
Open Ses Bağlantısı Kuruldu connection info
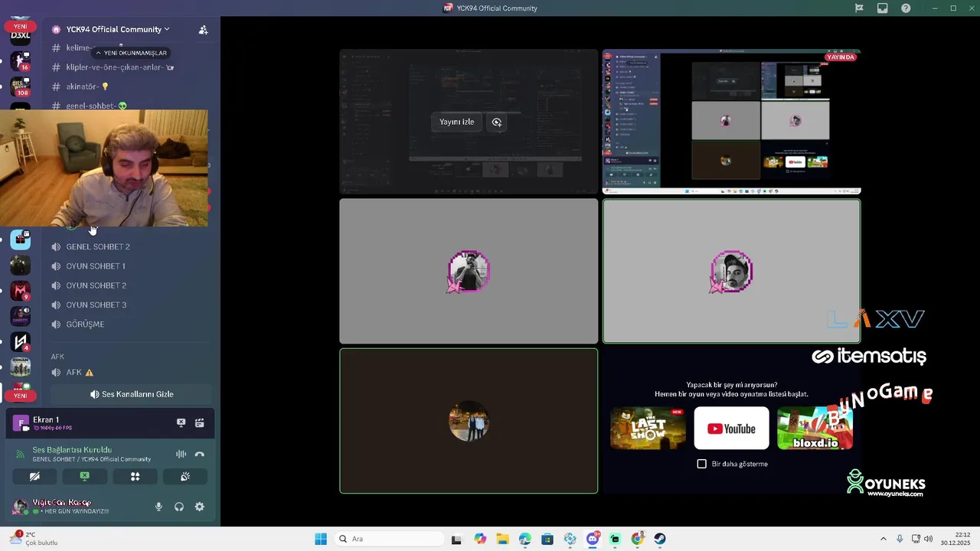click(x=72, y=450)
